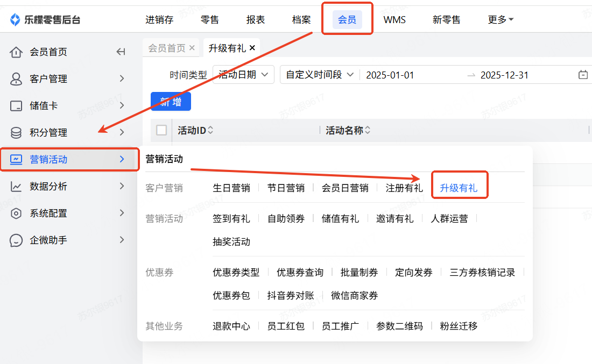Open 会员日营销 in the flyout menu
The height and width of the screenshot is (364, 592).
click(345, 188)
